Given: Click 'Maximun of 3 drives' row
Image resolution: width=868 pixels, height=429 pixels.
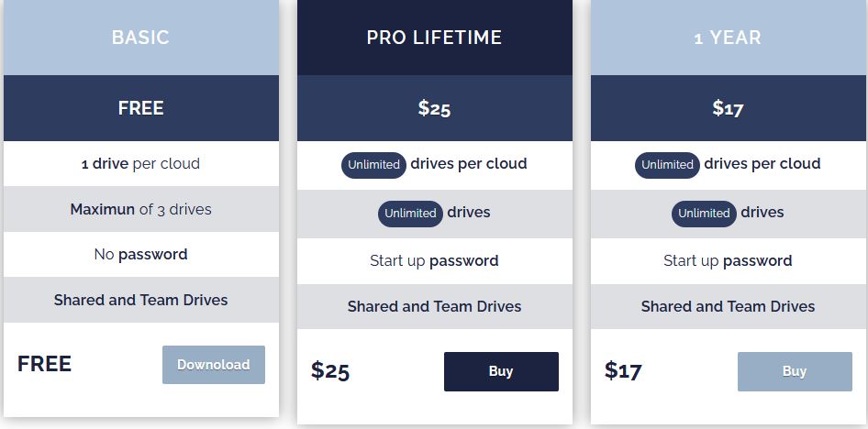Looking at the screenshot, I should click(x=140, y=209).
